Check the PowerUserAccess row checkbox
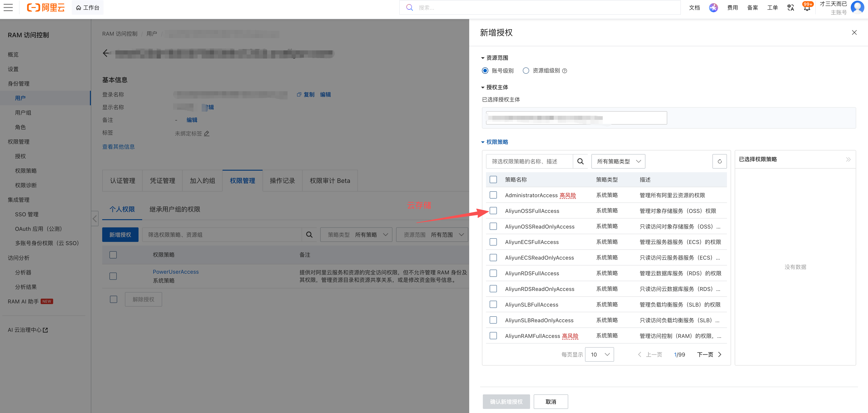 (113, 276)
